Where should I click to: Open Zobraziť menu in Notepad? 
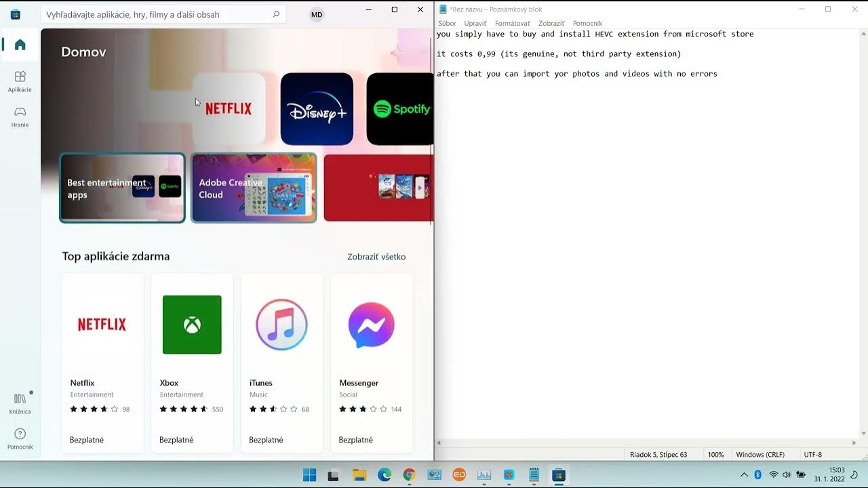pos(551,23)
